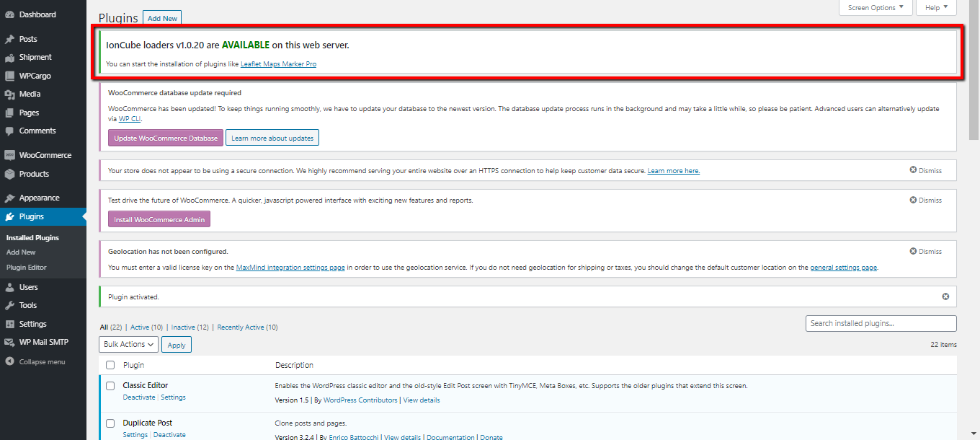Open Appearance via paintbrush icon

pyautogui.click(x=9, y=198)
